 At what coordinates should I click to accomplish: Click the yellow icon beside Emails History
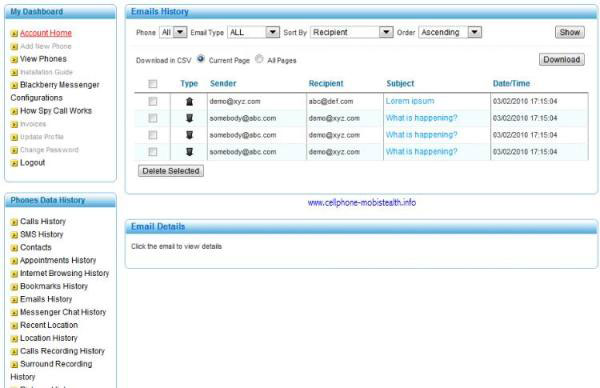click(x=14, y=300)
